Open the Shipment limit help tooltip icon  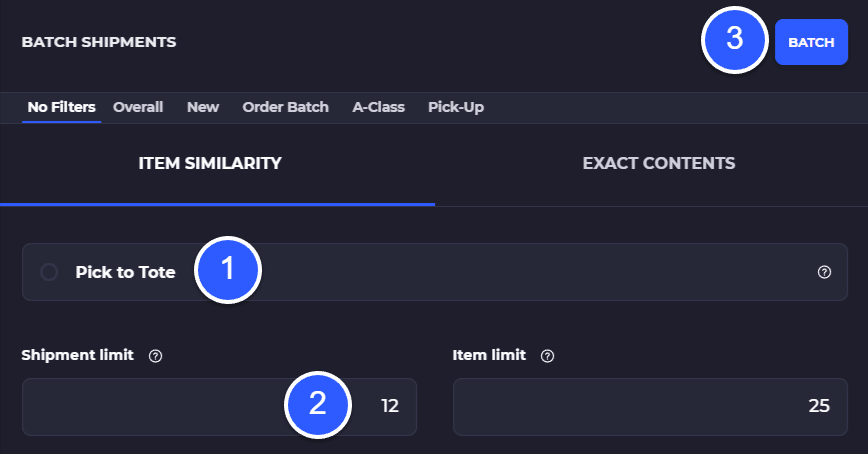point(156,356)
